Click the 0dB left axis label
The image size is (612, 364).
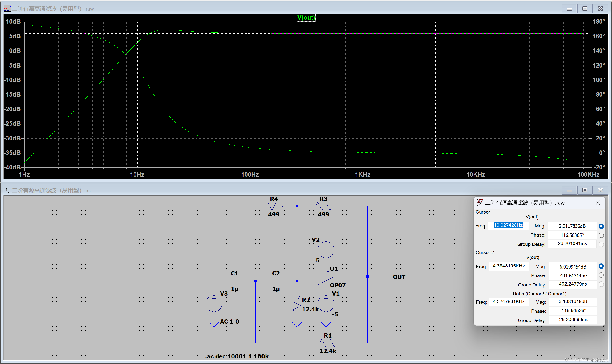tap(15, 51)
